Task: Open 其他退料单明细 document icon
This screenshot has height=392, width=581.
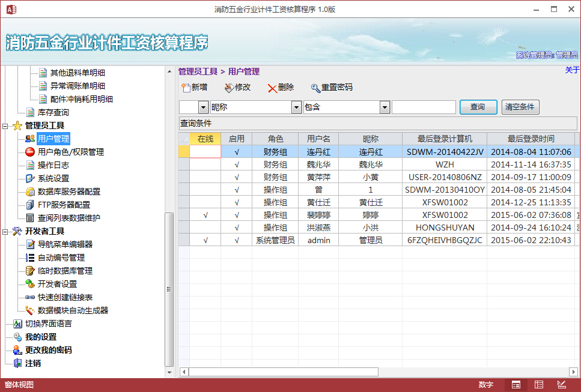Action: coord(43,73)
